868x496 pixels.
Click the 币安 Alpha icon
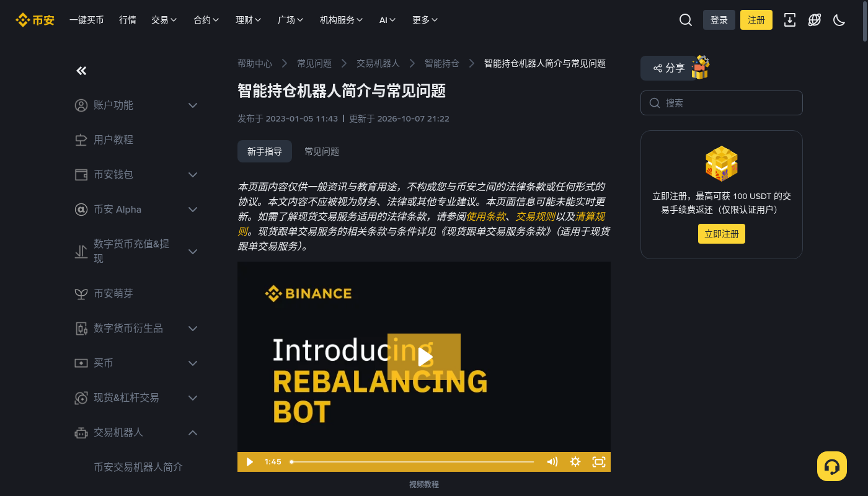tap(81, 210)
